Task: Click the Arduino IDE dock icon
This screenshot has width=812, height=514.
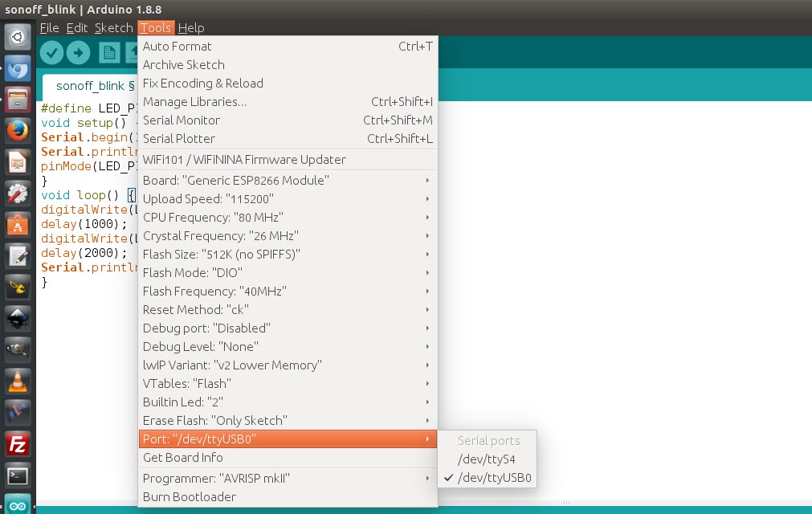Action: [18, 505]
